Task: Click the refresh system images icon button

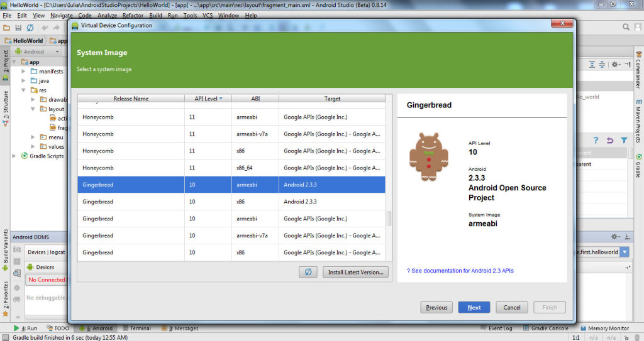Action: tap(308, 272)
